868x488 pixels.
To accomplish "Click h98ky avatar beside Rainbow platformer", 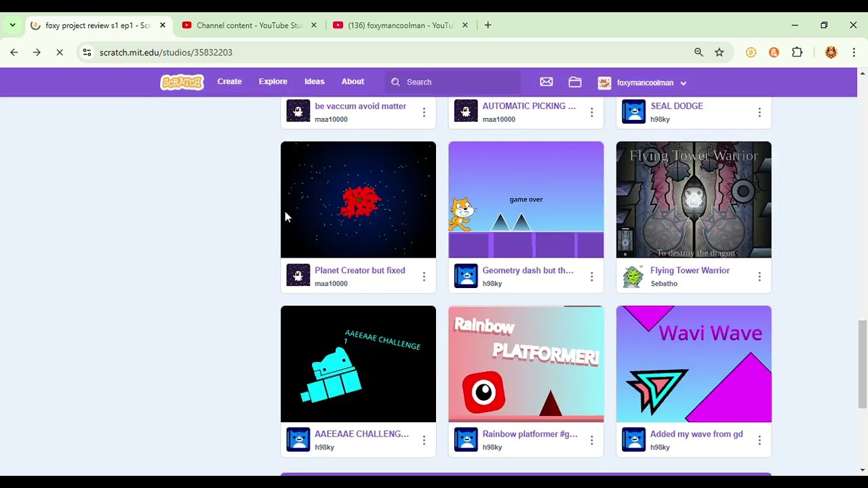I will (466, 439).
